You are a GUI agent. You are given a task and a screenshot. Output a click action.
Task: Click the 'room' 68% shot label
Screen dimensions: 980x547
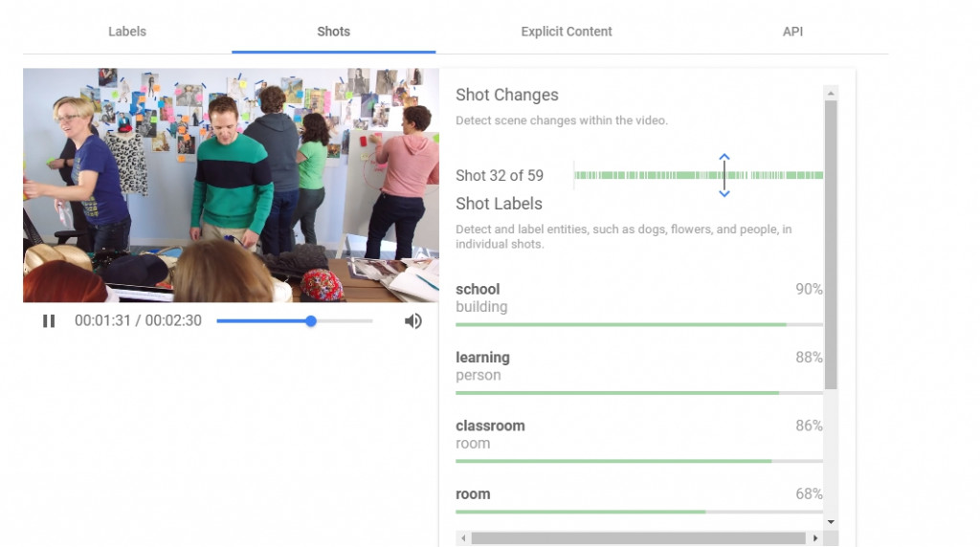(473, 493)
